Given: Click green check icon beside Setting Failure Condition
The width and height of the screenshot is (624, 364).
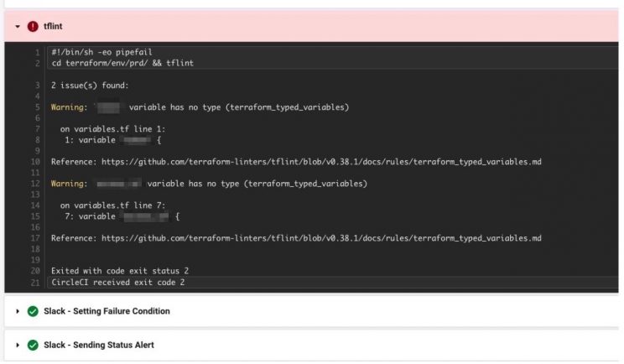Looking at the screenshot, I should [x=33, y=311].
